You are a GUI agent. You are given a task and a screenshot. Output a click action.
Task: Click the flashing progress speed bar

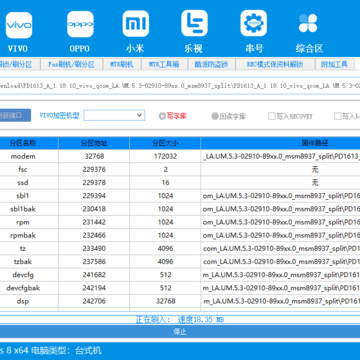[x=180, y=319]
